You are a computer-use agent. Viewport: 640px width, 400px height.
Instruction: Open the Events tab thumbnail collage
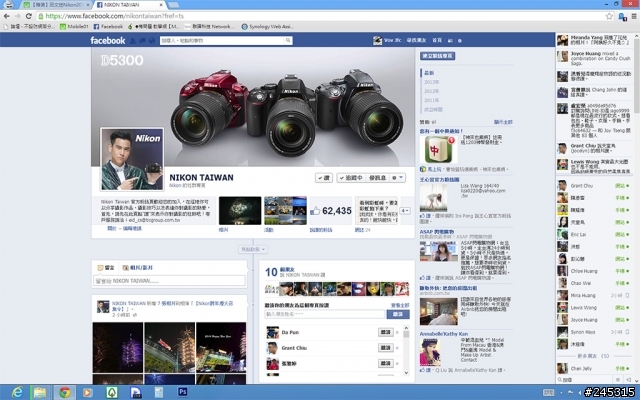[x=285, y=211]
